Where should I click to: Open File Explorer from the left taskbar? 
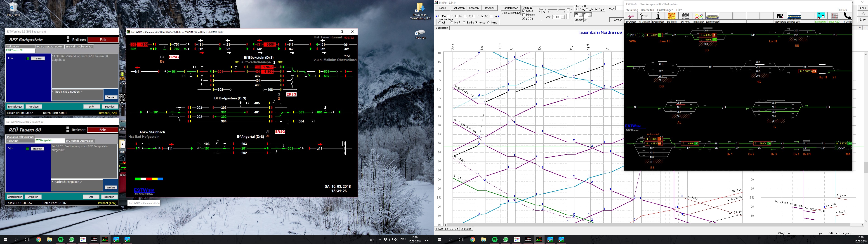point(50,240)
